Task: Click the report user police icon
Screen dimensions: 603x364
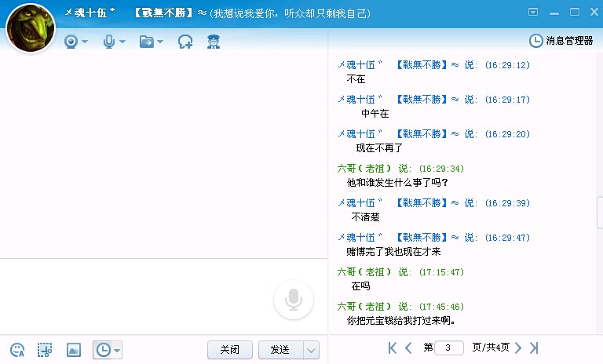Action: pos(213,42)
